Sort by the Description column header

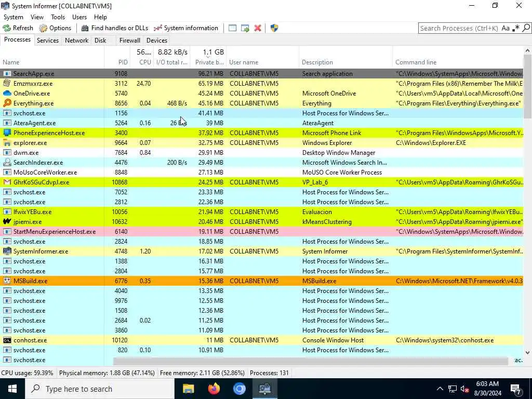(x=345, y=62)
